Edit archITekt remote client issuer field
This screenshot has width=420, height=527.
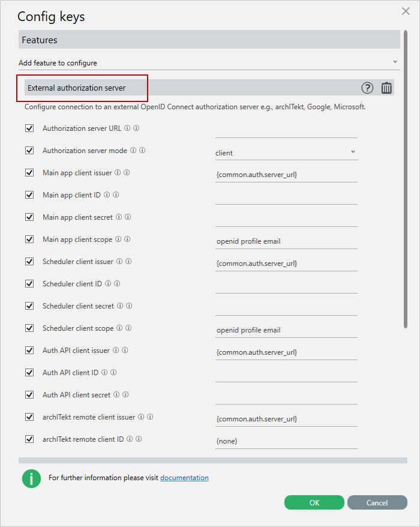pyautogui.click(x=286, y=419)
